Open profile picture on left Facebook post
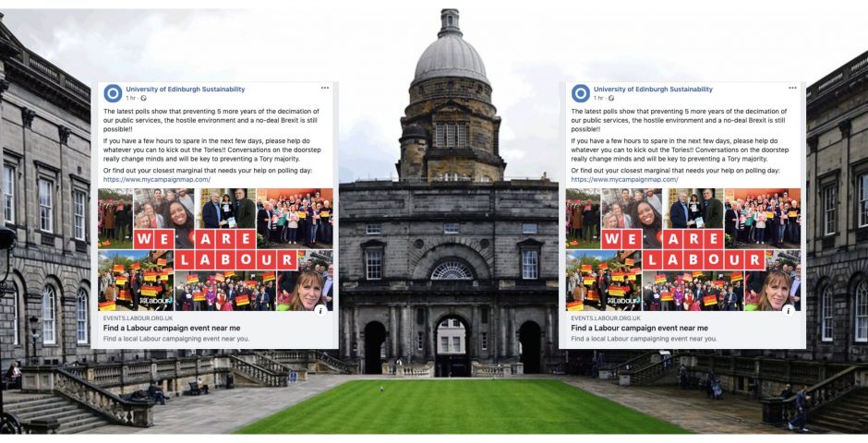 pyautogui.click(x=113, y=93)
